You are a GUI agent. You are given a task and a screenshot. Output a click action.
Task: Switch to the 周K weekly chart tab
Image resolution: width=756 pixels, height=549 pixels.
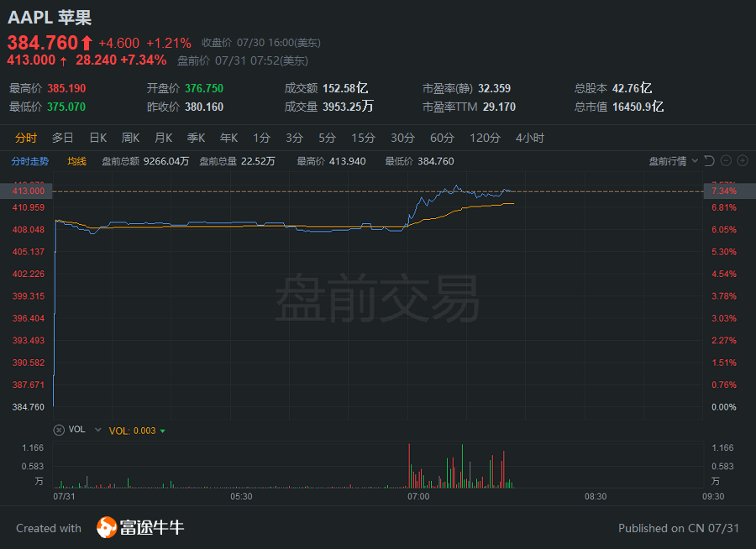[x=130, y=138]
